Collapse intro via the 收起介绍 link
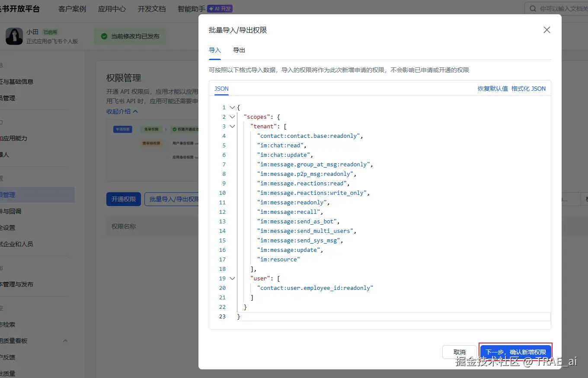This screenshot has width=588, height=378. point(122,111)
